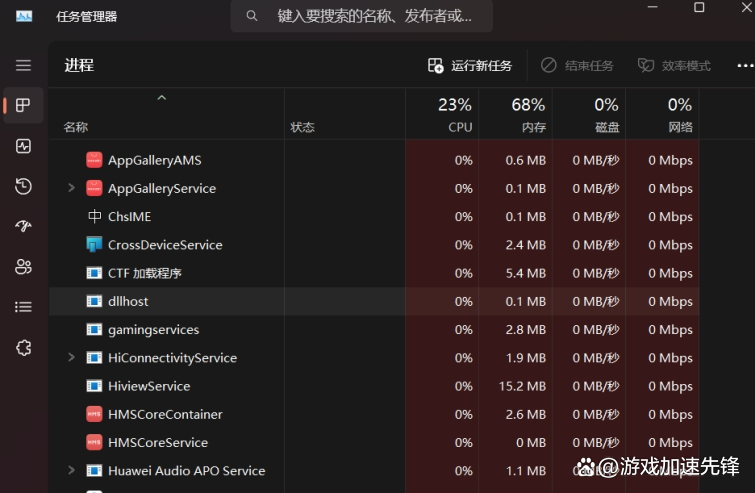
Task: Click the AppGalleryService red icon
Action: [x=94, y=188]
